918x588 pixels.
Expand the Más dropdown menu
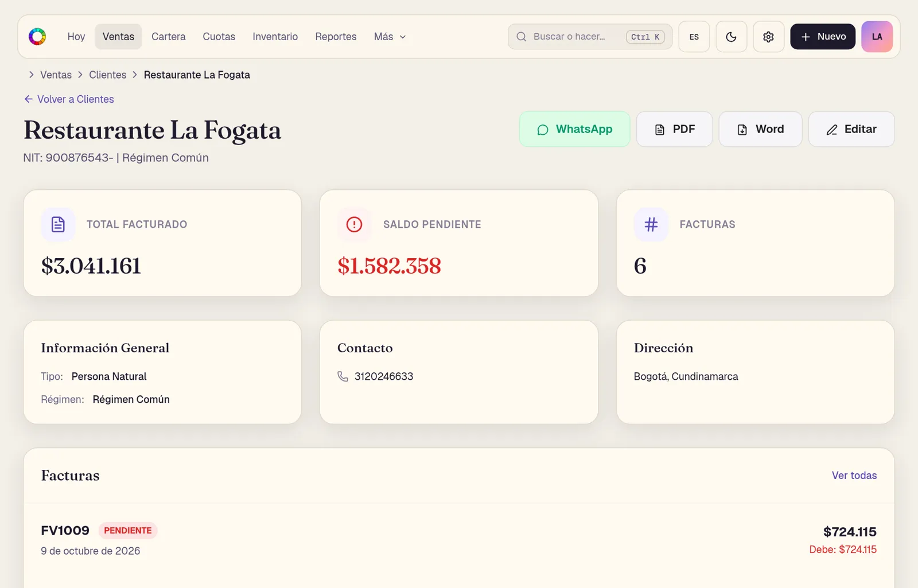coord(390,37)
